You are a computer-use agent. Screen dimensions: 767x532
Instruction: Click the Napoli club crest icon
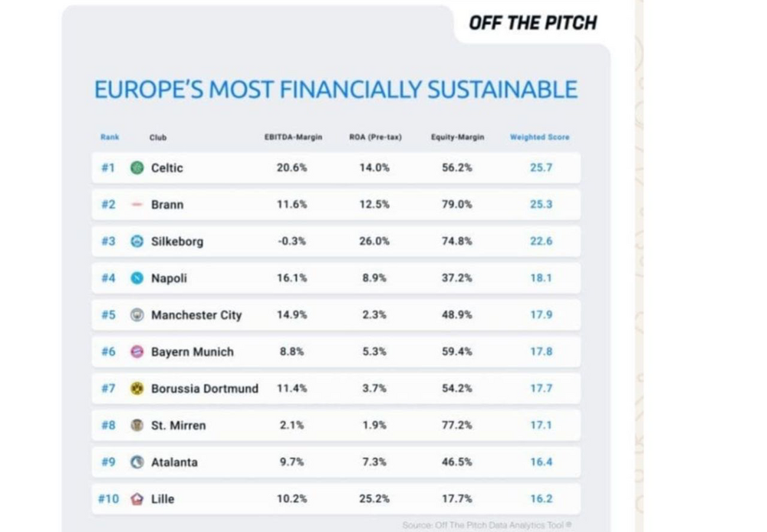[137, 277]
